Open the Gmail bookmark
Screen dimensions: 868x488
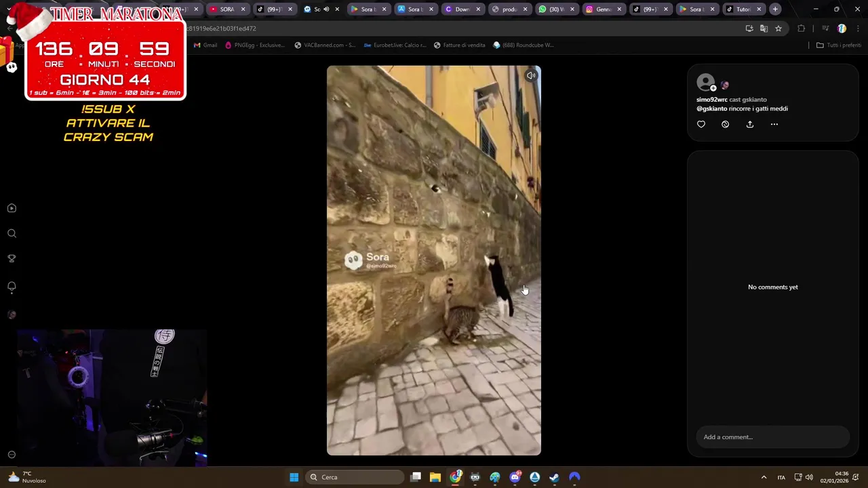205,45
